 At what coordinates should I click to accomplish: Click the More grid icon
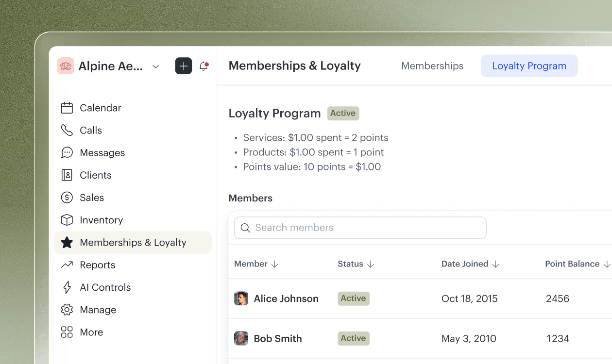pyautogui.click(x=67, y=332)
